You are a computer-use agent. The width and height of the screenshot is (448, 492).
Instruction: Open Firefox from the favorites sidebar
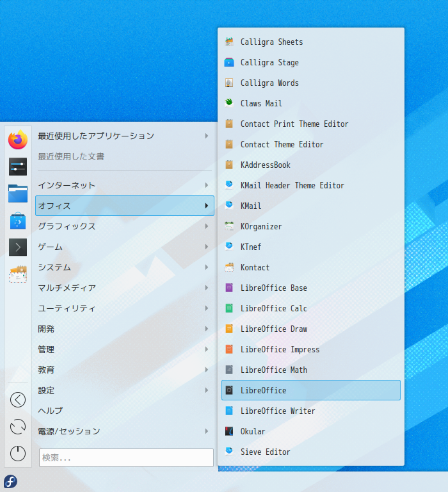click(x=18, y=140)
